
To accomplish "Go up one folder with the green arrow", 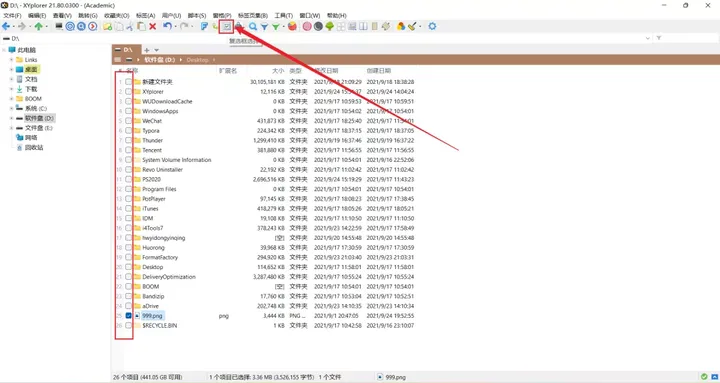I will (39, 27).
